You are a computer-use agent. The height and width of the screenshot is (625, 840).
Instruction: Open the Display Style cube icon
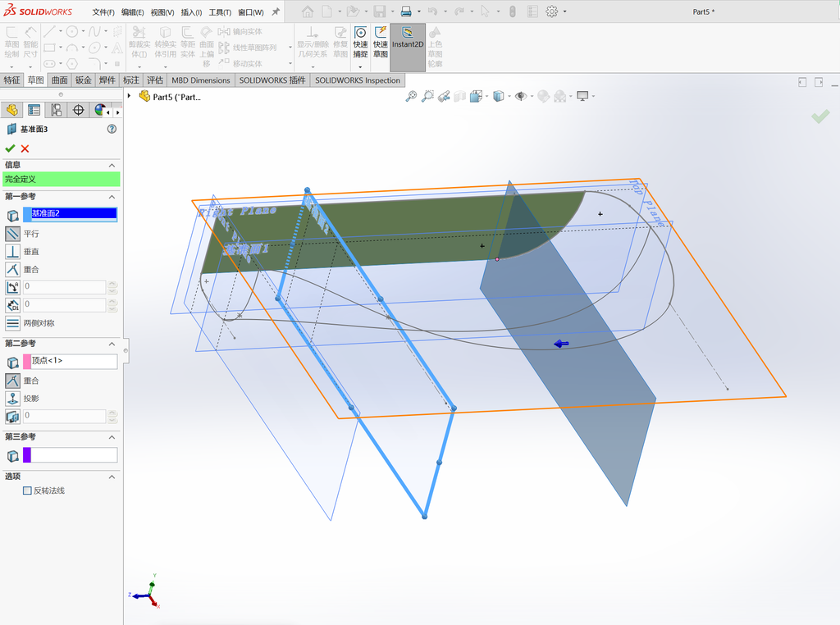coord(498,97)
